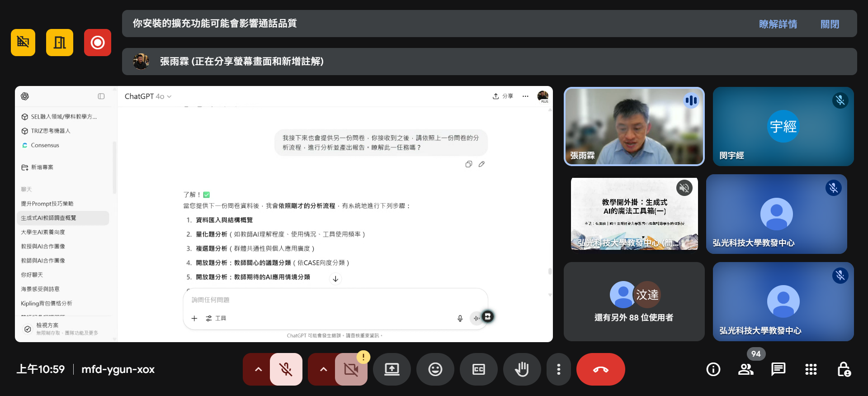The width and height of the screenshot is (868, 396).
Task: Click scroll-to-bottom arrow button in chat
Action: [x=335, y=279]
